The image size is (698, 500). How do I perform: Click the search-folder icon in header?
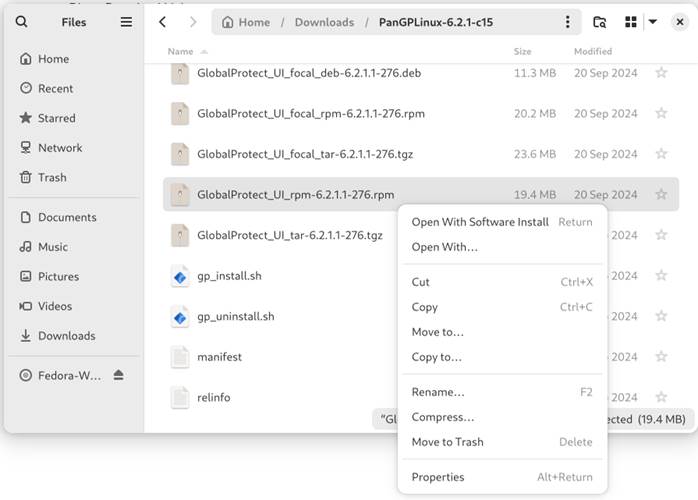pos(600,22)
